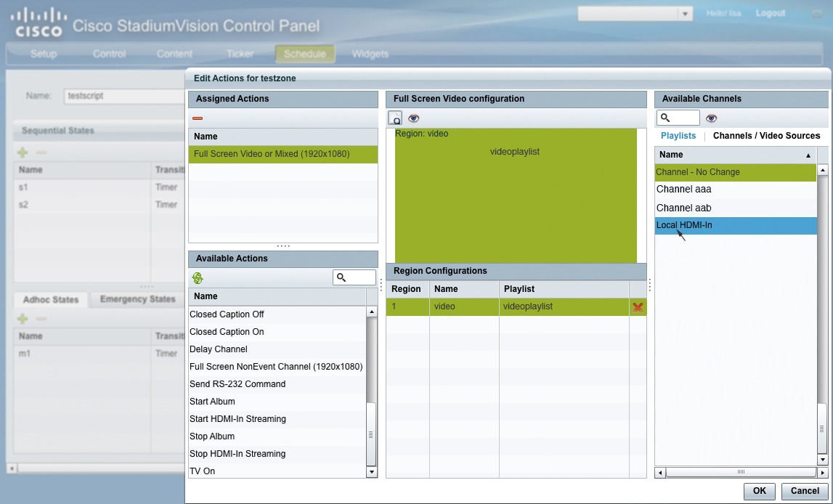Image resolution: width=833 pixels, height=504 pixels.
Task: Click the Playlist column header in Region Configurations
Action: point(564,289)
